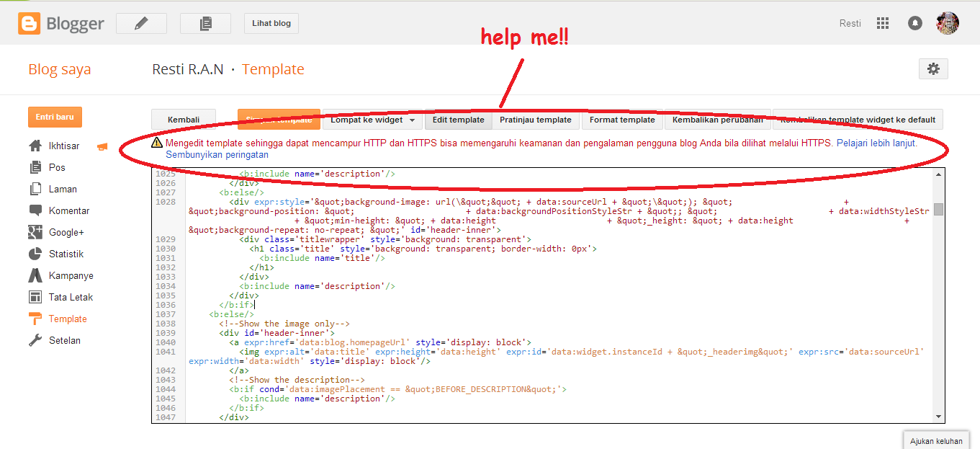Image resolution: width=980 pixels, height=449 pixels.
Task: Open Kampanye section in sidebar
Action: pyautogui.click(x=71, y=275)
